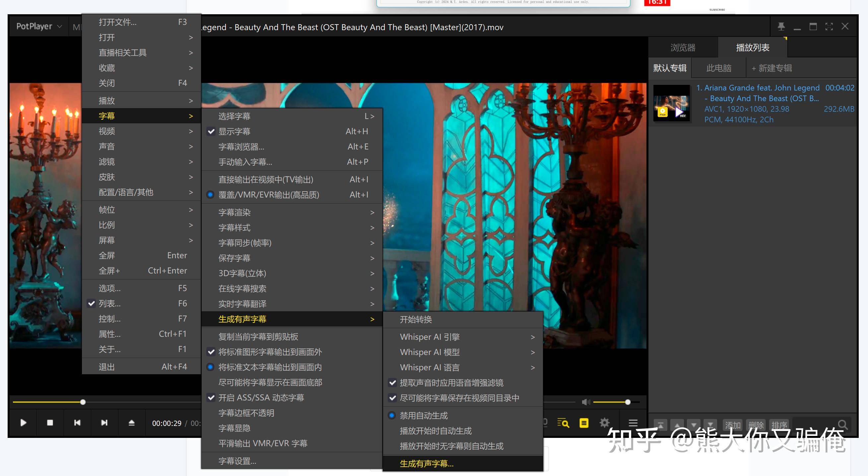Screen dimensions: 868x476
Task: Expand the Whisper AI 引擎 submenu
Action: click(463, 337)
